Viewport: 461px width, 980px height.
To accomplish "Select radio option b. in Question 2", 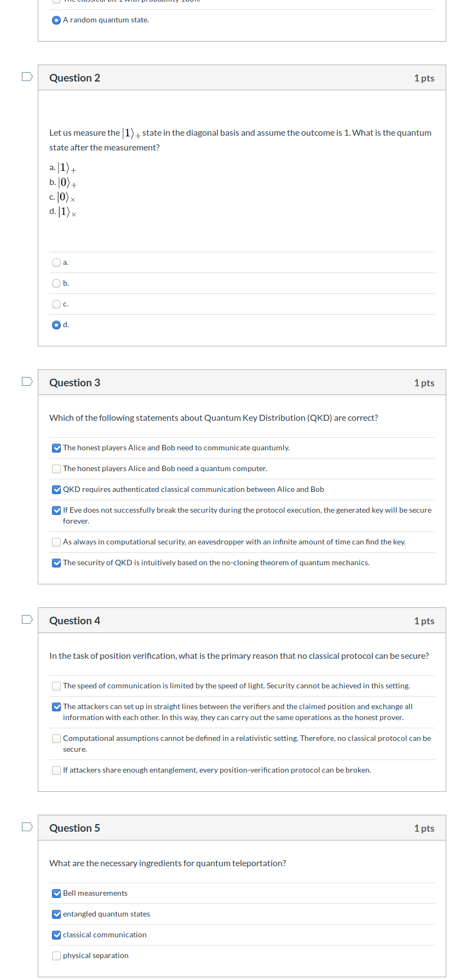I will click(56, 283).
